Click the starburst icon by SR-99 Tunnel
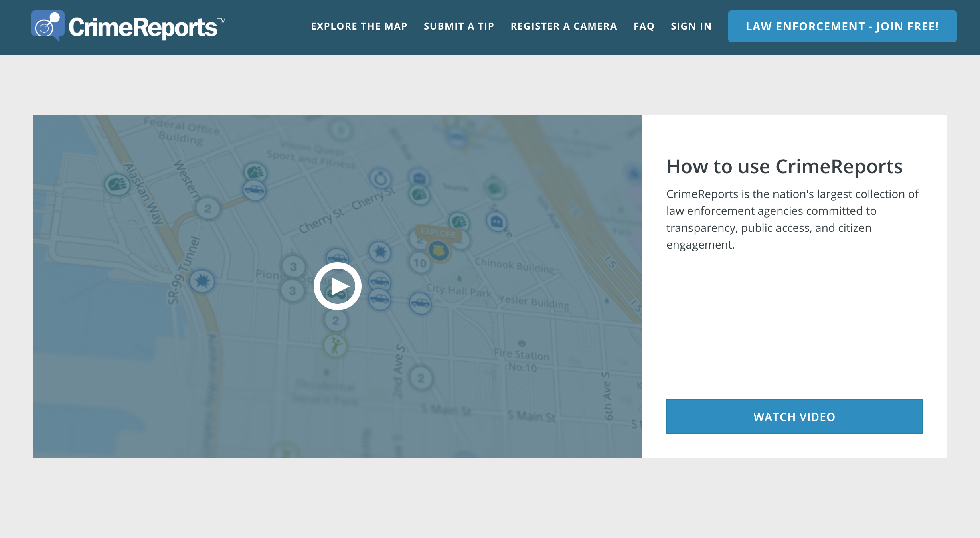This screenshot has width=980, height=538. [x=202, y=281]
